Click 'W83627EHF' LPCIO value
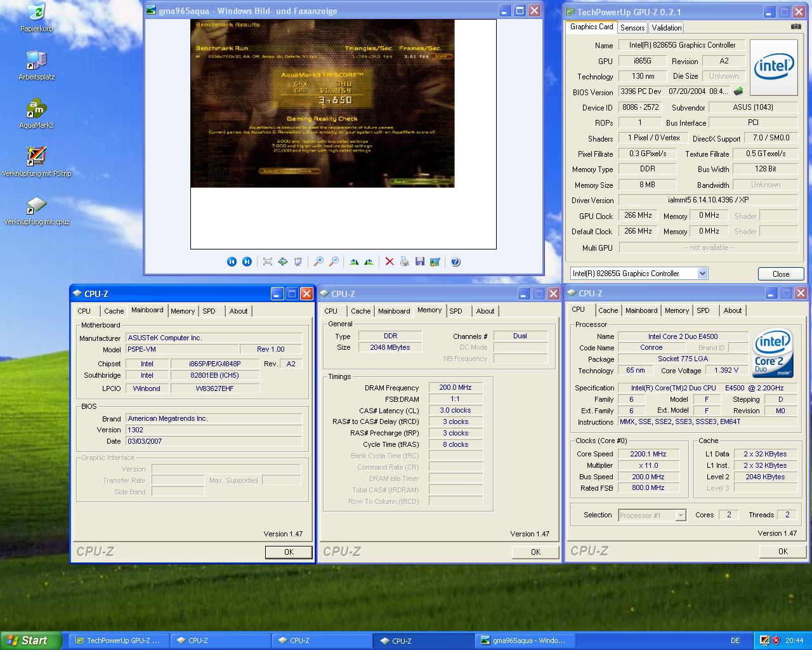 pyautogui.click(x=214, y=388)
